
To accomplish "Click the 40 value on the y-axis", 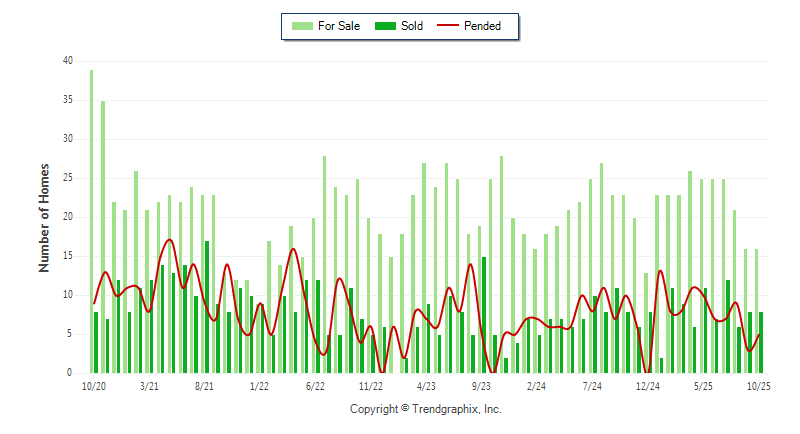I will [x=67, y=61].
